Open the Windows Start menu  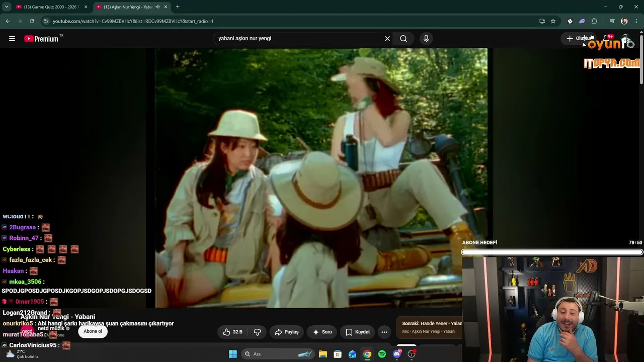232,354
